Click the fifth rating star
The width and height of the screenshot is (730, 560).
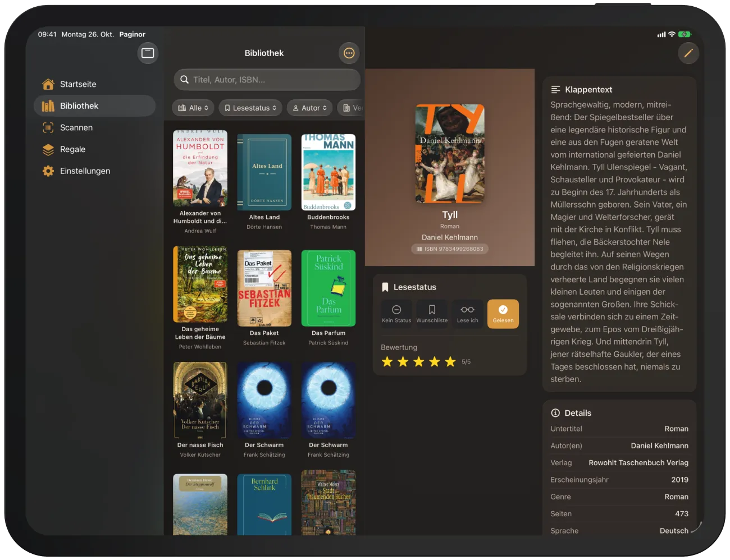(450, 362)
